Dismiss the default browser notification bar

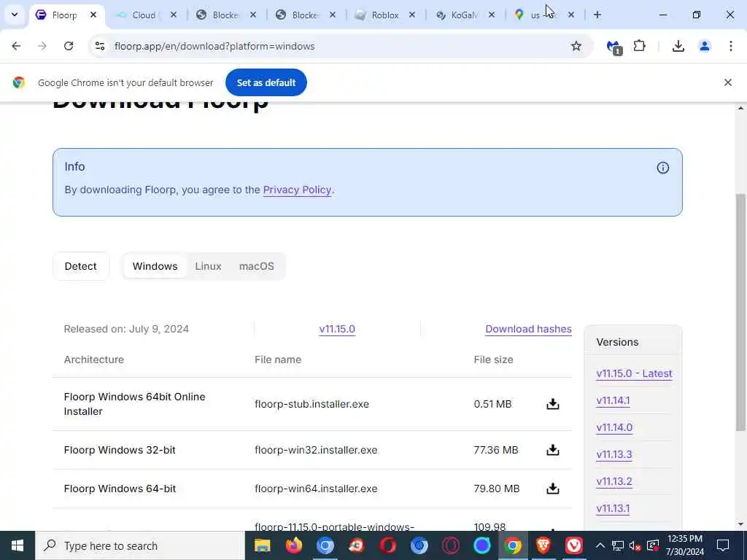tap(727, 82)
